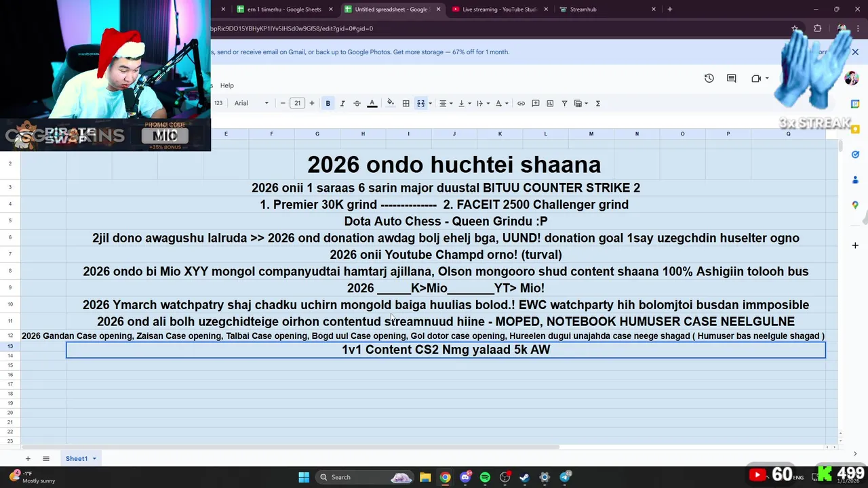Open the Arial font dropdown

click(252, 103)
